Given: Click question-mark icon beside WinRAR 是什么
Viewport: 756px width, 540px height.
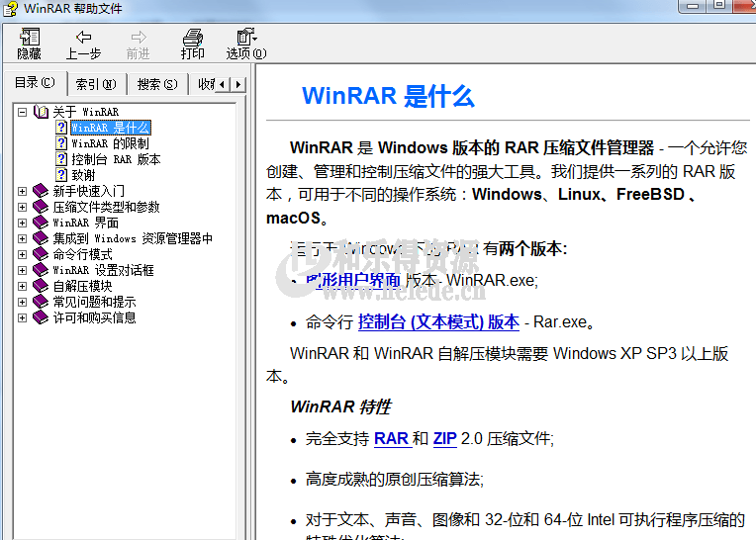Looking at the screenshot, I should [61, 128].
